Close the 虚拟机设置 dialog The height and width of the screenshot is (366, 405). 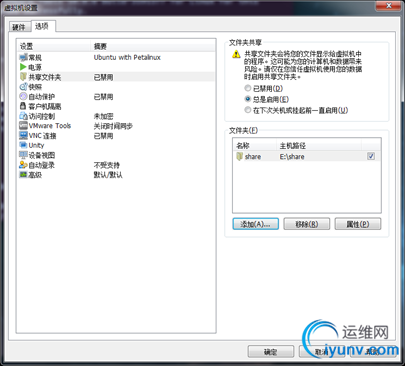click(x=388, y=6)
